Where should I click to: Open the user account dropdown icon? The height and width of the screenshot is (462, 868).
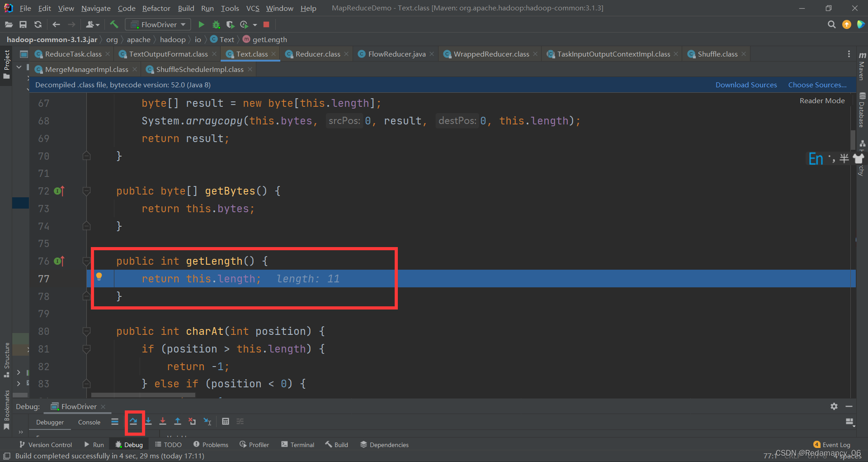[x=93, y=24]
